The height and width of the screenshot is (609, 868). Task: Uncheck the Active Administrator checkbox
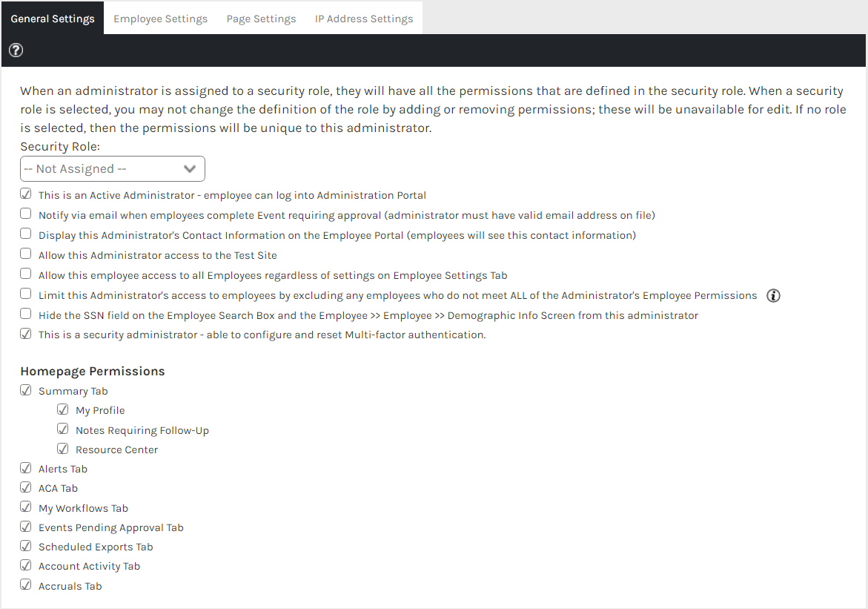26,194
